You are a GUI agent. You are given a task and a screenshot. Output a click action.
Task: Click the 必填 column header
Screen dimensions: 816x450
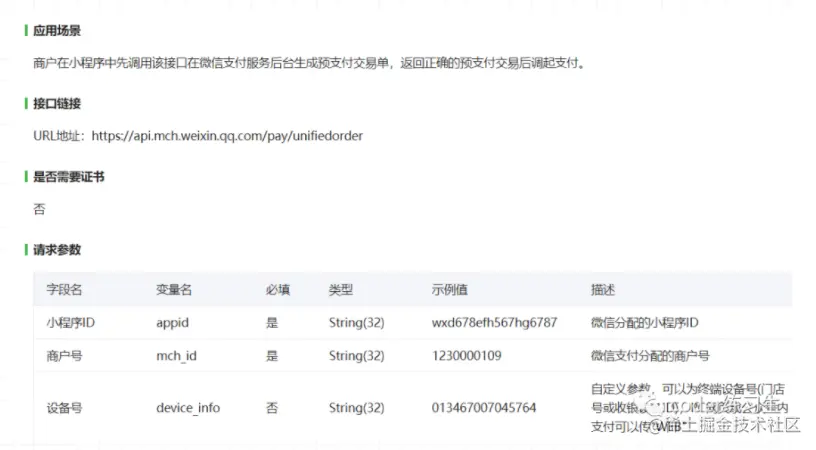click(277, 290)
